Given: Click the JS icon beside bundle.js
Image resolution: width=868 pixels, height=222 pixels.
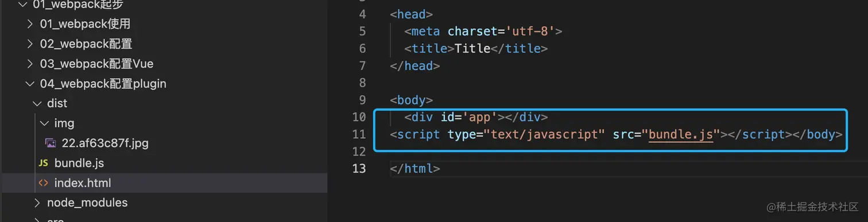Looking at the screenshot, I should (x=43, y=163).
